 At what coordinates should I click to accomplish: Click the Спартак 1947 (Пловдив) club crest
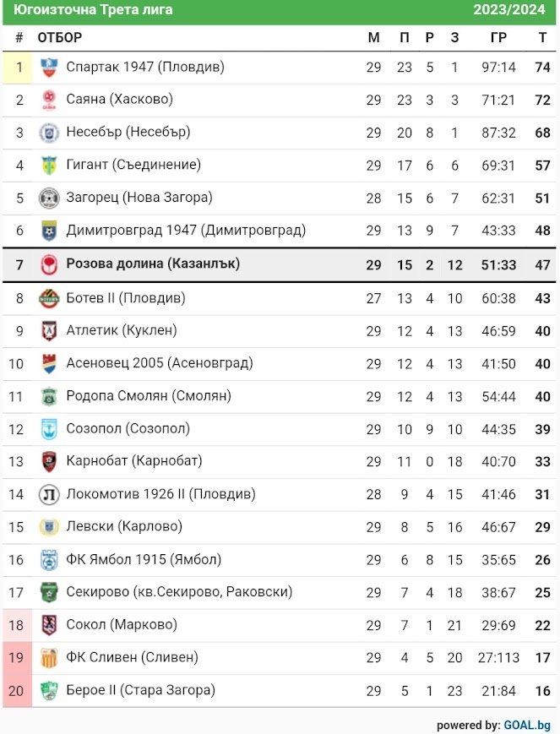point(49,68)
